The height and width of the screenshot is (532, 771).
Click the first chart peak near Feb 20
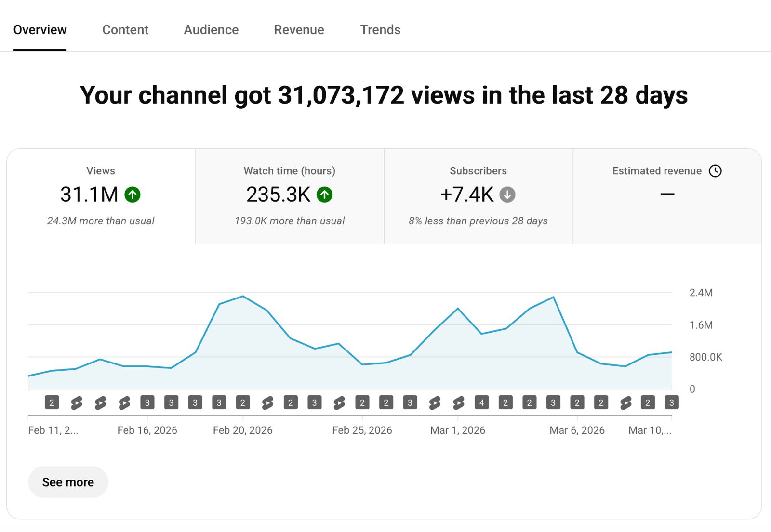(x=243, y=296)
